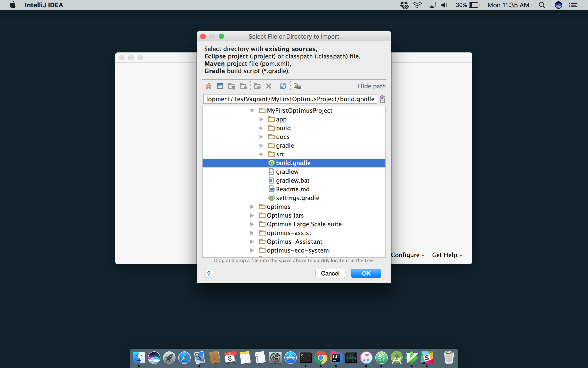The width and height of the screenshot is (588, 368).
Task: Click the volume icon in menu bar
Action: point(444,5)
